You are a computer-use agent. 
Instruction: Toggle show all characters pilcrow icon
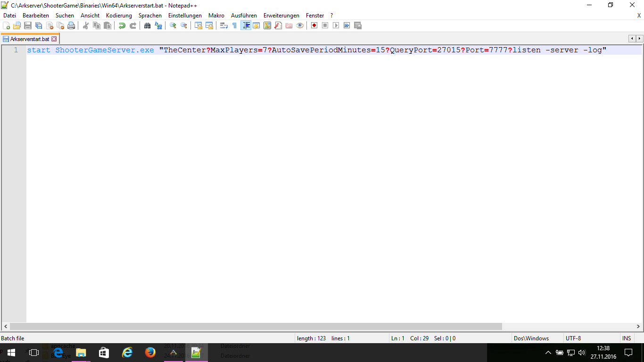(235, 25)
